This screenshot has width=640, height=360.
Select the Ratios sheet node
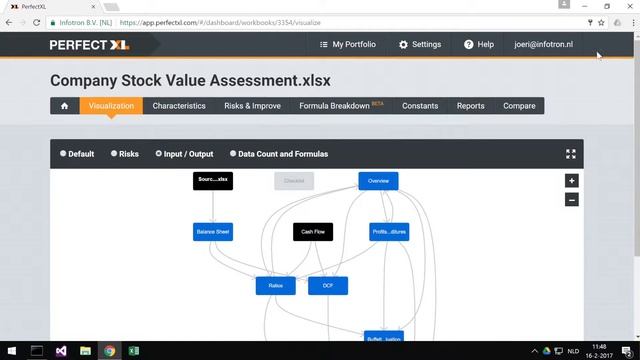pyautogui.click(x=276, y=286)
